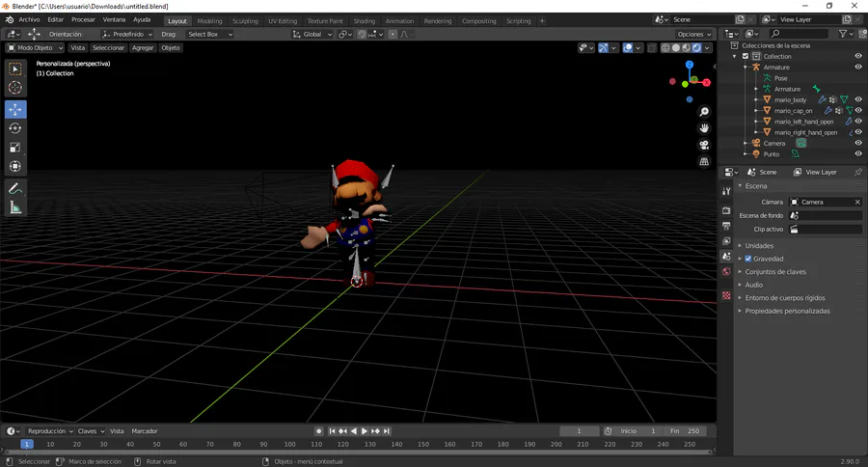
Task: Open the Seleccionar viewport menu
Action: coord(108,47)
